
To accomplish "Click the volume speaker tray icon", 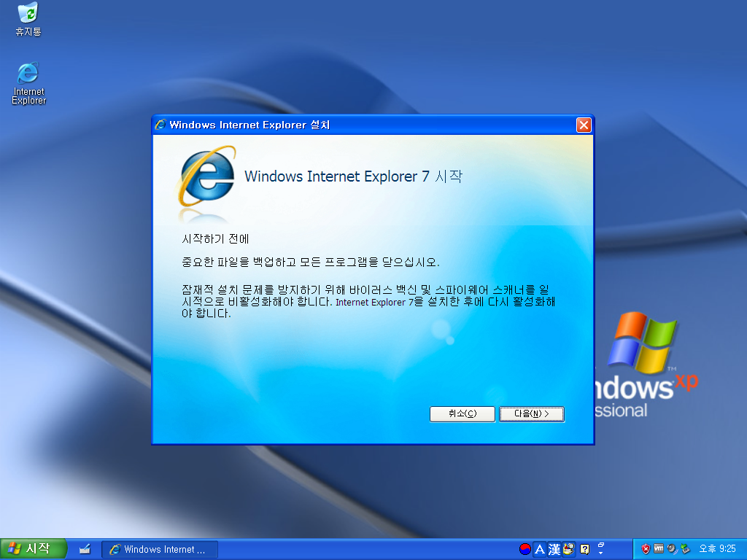I will [672, 549].
